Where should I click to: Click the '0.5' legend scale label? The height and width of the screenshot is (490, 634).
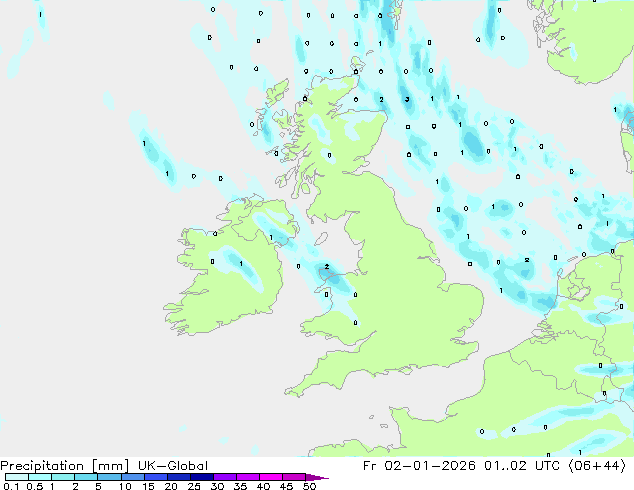pos(35,486)
